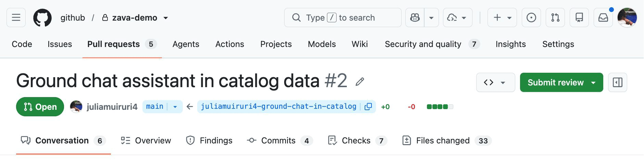Open the Copilot chat icon
644x164 pixels.
pos(415,17)
